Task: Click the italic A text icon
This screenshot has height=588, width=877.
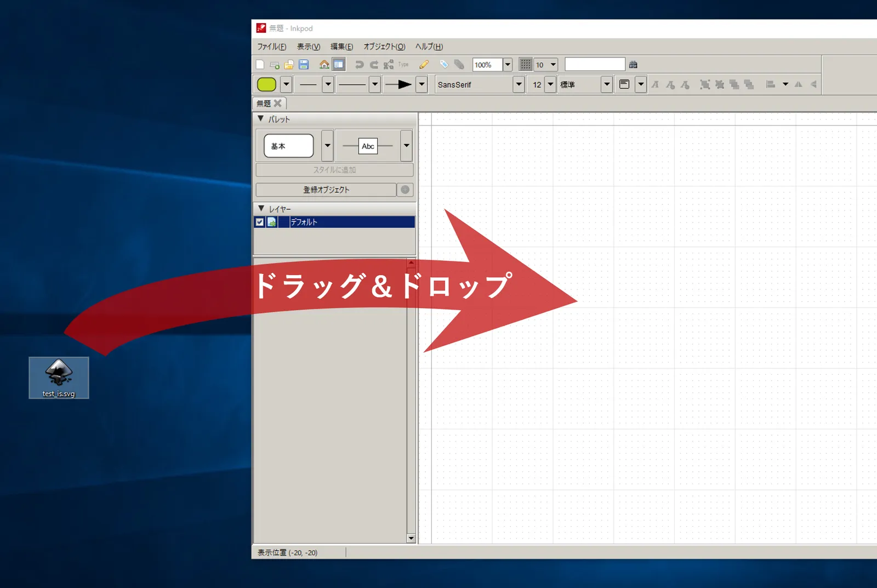Action: click(655, 84)
